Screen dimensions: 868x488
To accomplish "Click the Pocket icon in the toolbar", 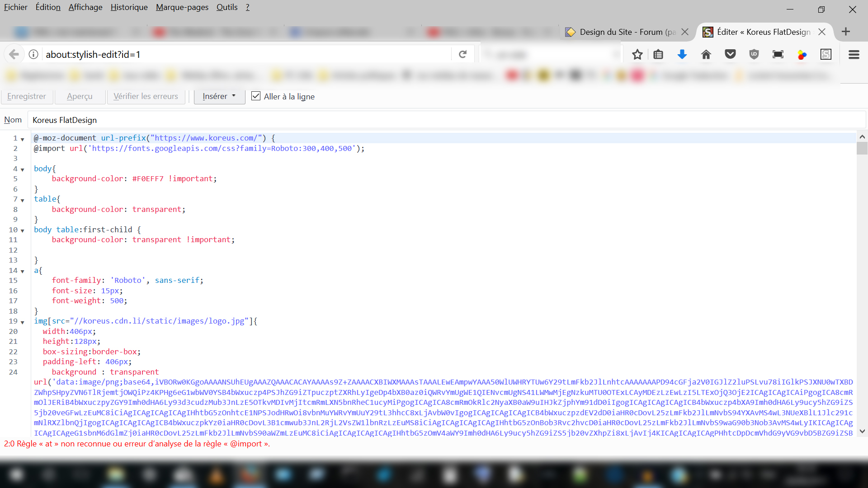I will [x=730, y=55].
